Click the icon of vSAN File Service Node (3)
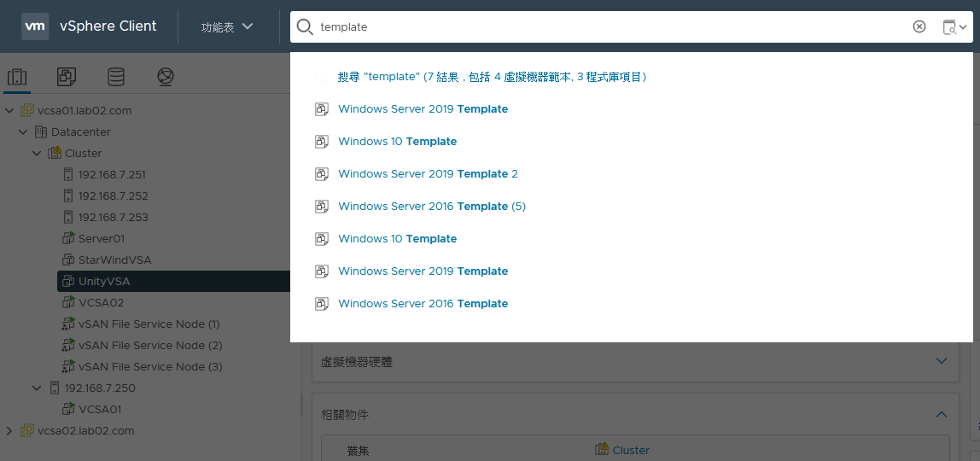 pyautogui.click(x=68, y=366)
